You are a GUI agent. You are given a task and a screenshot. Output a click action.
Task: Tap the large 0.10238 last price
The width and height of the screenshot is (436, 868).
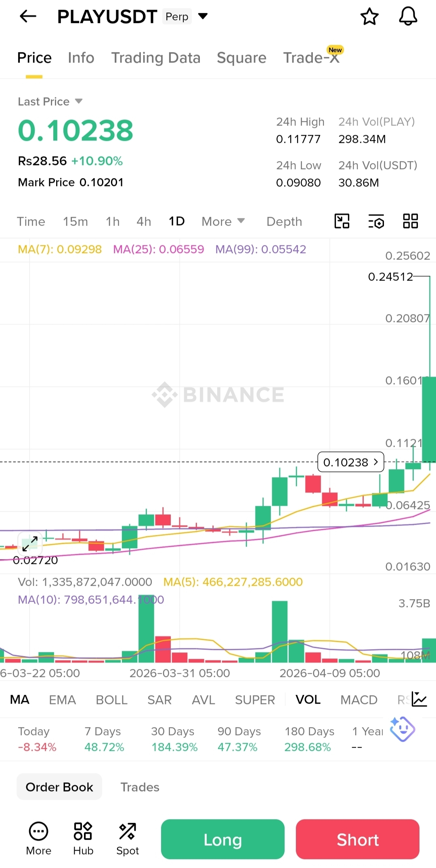75,131
